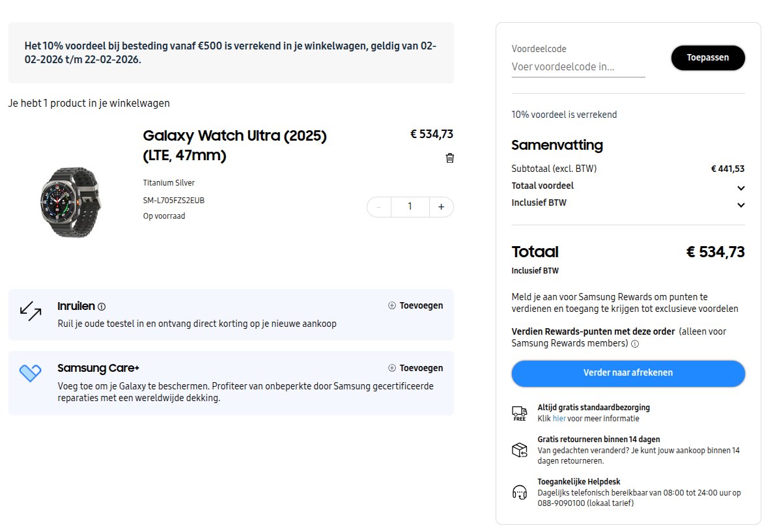Screen dimensions: 775x532
Task: Select the product code SM-L705FZS2EUB text
Action: pos(173,201)
